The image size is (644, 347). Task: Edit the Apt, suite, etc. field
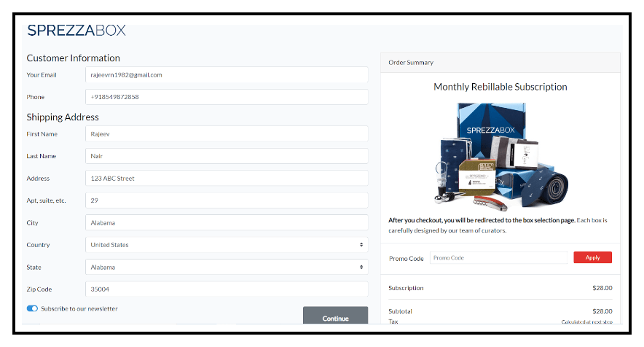[x=227, y=200]
